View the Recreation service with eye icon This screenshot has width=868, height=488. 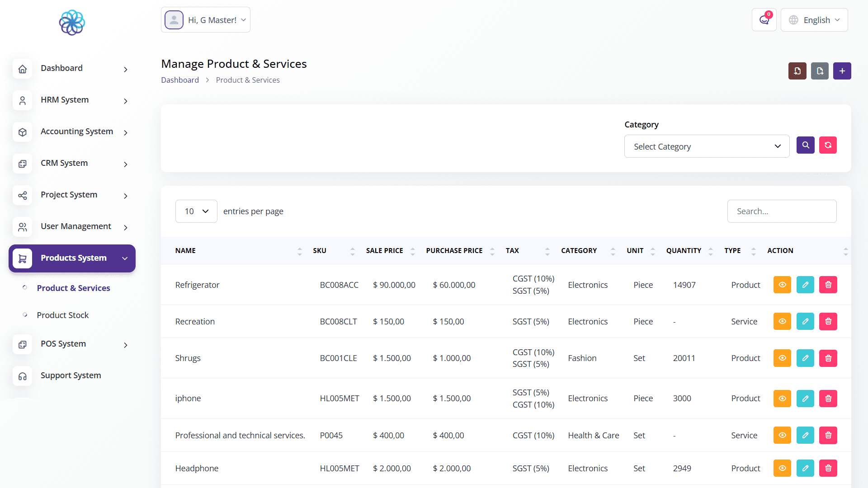(x=782, y=321)
